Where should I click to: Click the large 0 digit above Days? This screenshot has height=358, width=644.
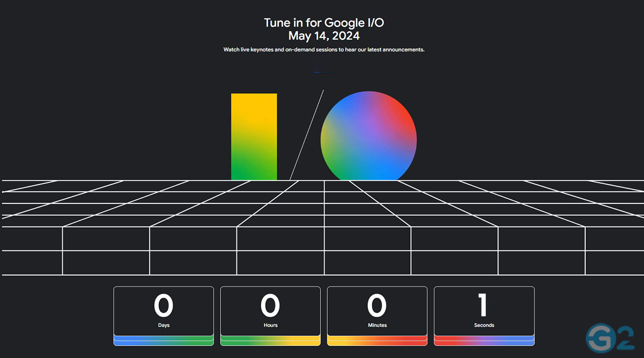coord(163,305)
